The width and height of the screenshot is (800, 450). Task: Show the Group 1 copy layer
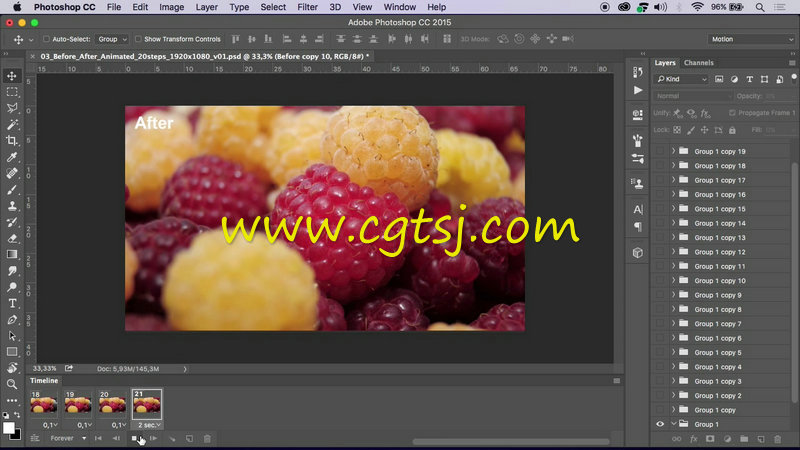coord(660,410)
